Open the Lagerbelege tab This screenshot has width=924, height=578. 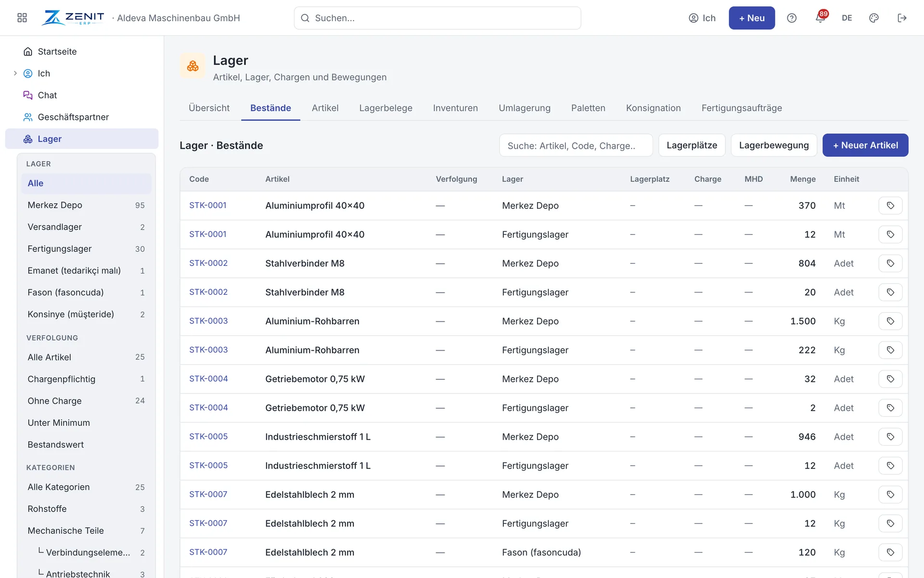coord(385,108)
